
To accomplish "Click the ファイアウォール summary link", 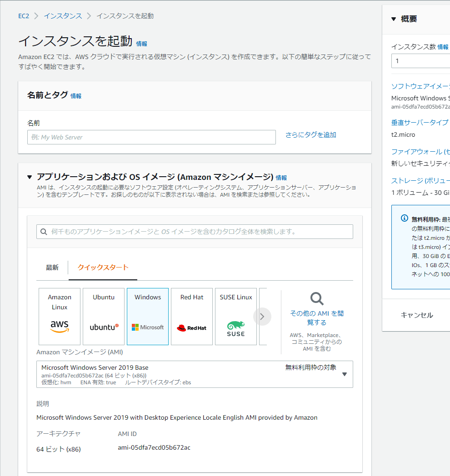I will [420, 152].
